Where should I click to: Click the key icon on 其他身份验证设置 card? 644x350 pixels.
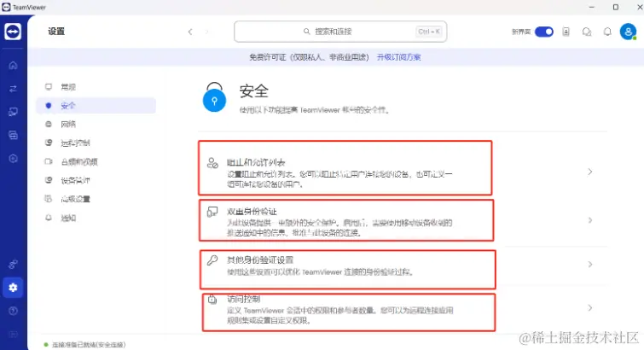(212, 260)
